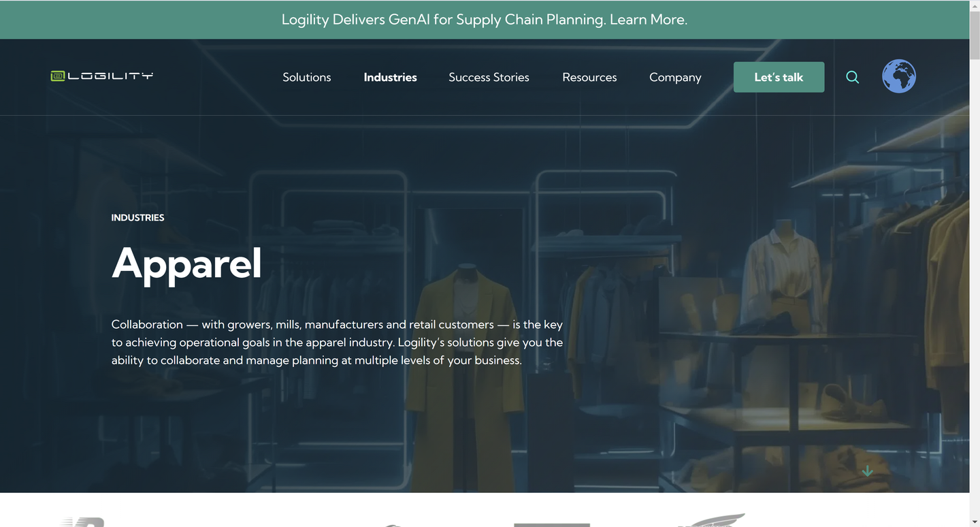Open the globe language selector icon

click(899, 76)
